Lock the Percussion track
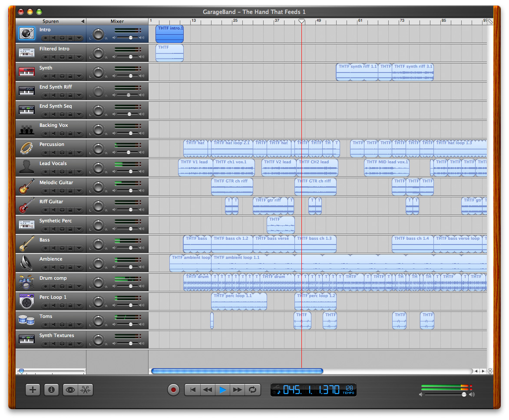 coord(70,153)
